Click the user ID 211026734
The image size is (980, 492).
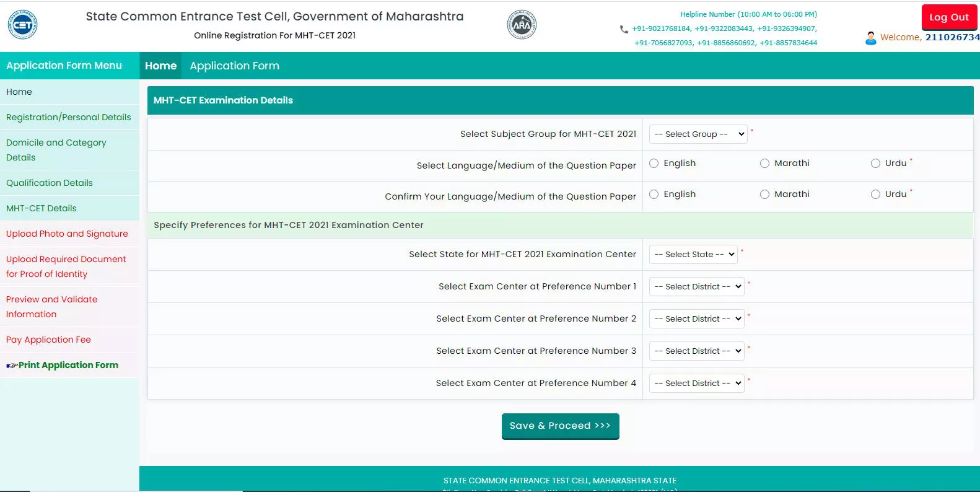(953, 37)
